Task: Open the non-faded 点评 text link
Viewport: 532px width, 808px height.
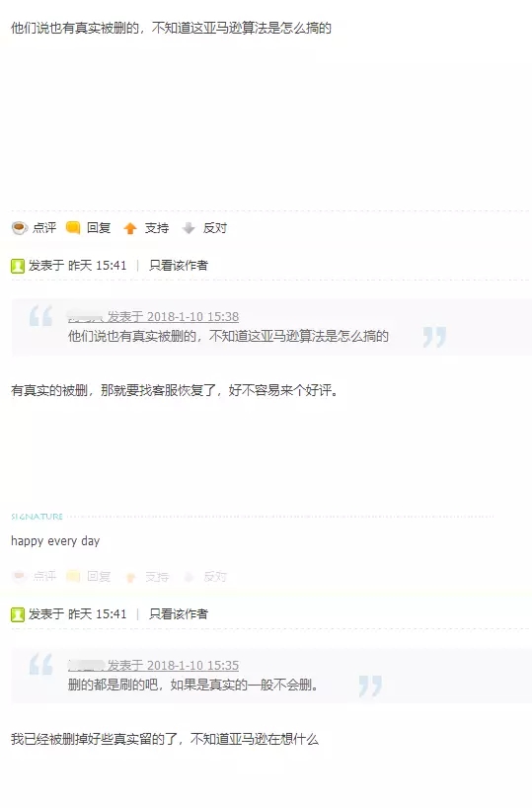Action: coord(44,228)
